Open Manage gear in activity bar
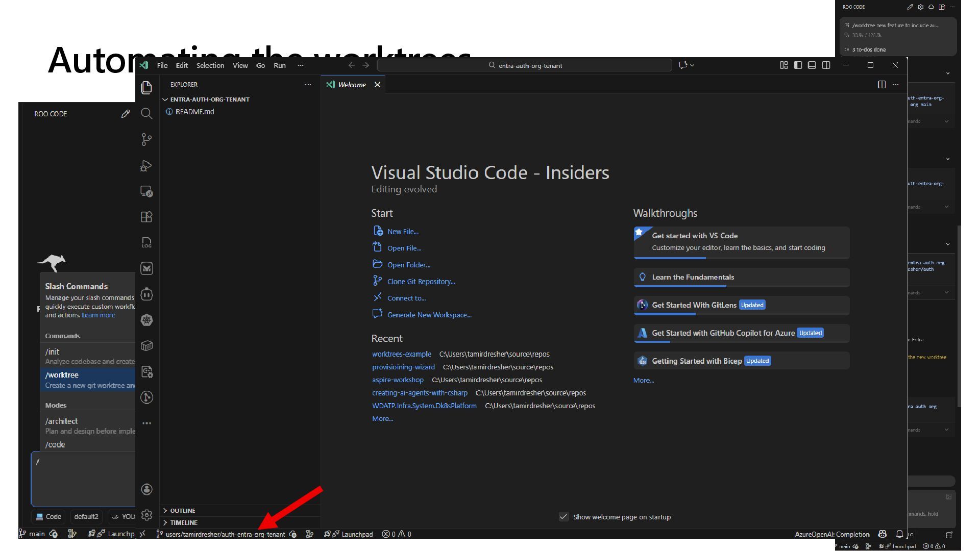The width and height of the screenshot is (980, 551). (146, 515)
